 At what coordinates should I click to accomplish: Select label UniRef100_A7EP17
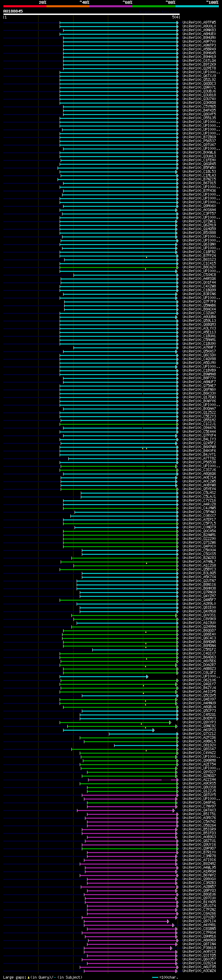(199, 519)
